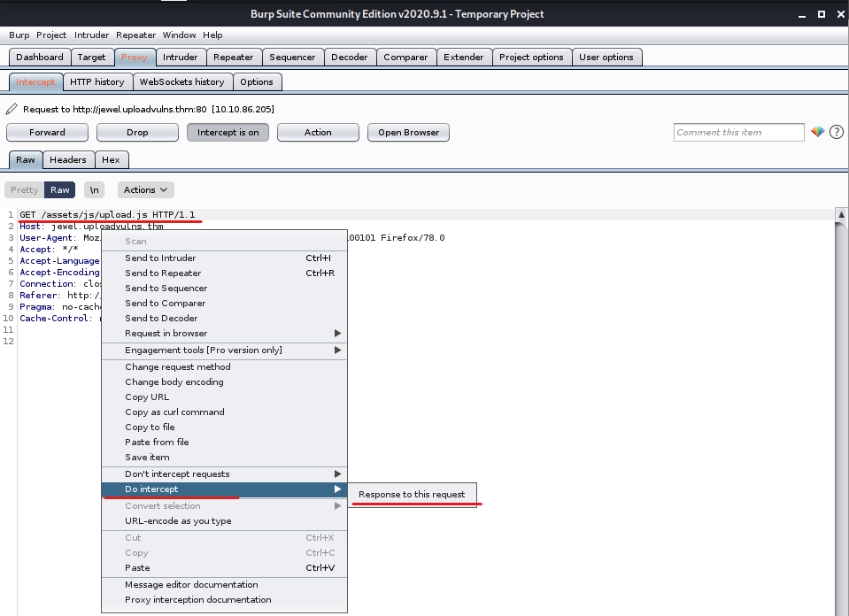Expand Don't intercept requests submenu
The height and width of the screenshot is (616, 849).
[224, 474]
